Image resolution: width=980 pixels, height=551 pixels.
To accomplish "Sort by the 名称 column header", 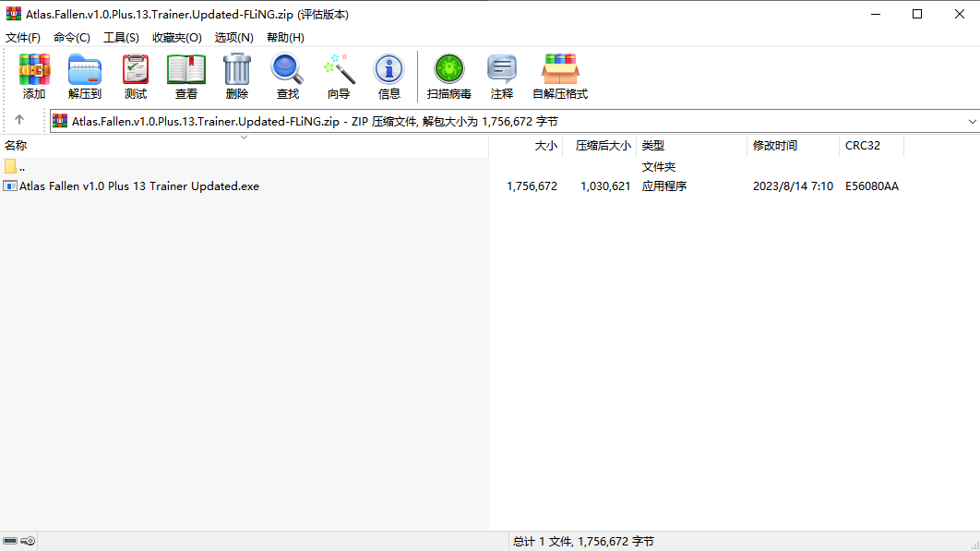I will pyautogui.click(x=245, y=145).
